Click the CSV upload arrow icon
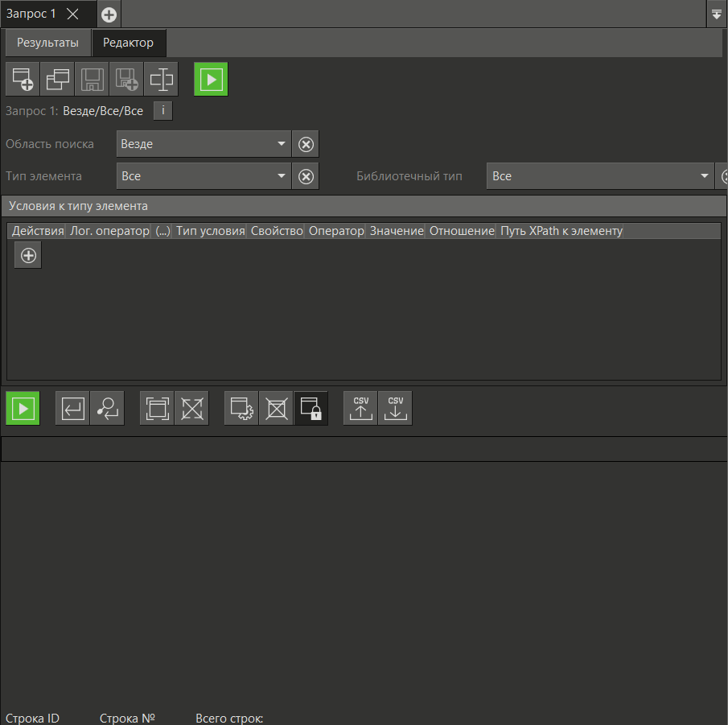The width and height of the screenshot is (728, 725). [361, 408]
